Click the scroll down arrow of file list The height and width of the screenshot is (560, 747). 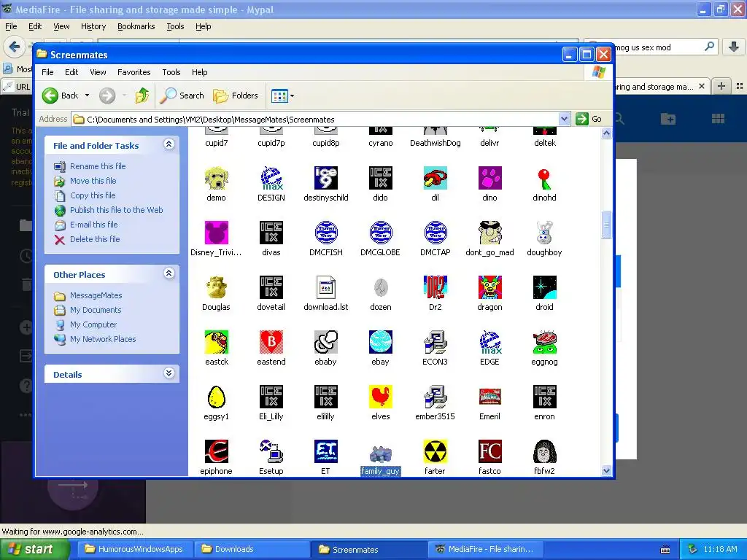pos(606,470)
